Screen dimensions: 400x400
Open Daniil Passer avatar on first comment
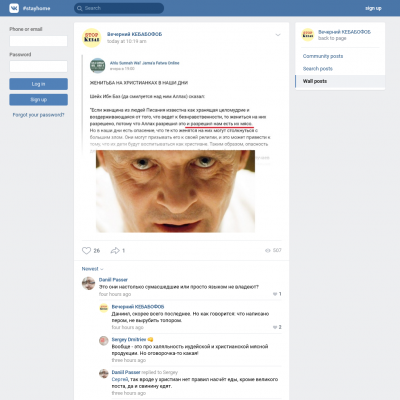pyautogui.click(x=88, y=283)
